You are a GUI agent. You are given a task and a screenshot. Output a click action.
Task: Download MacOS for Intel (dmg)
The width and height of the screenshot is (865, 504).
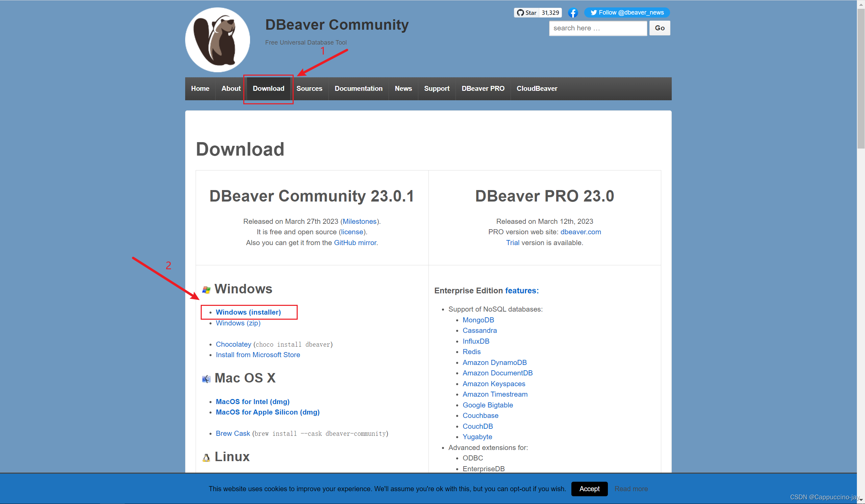tap(252, 402)
